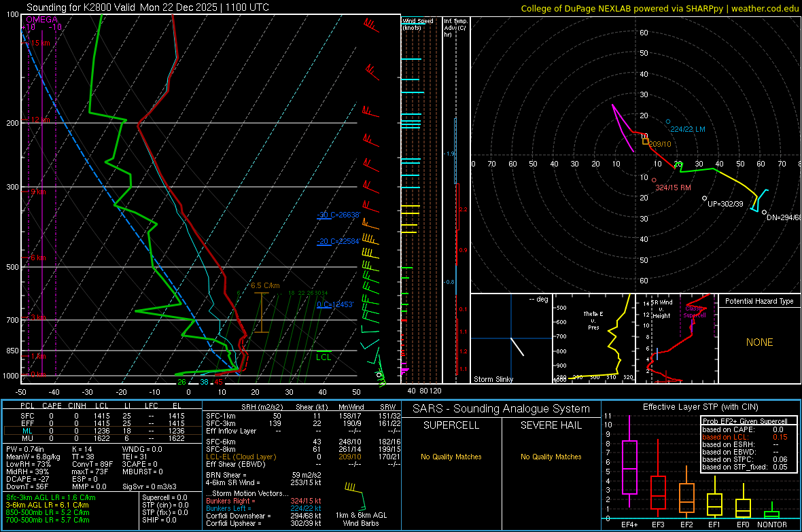
Task: Click the orange EF2 box plot
Action: pos(686,493)
